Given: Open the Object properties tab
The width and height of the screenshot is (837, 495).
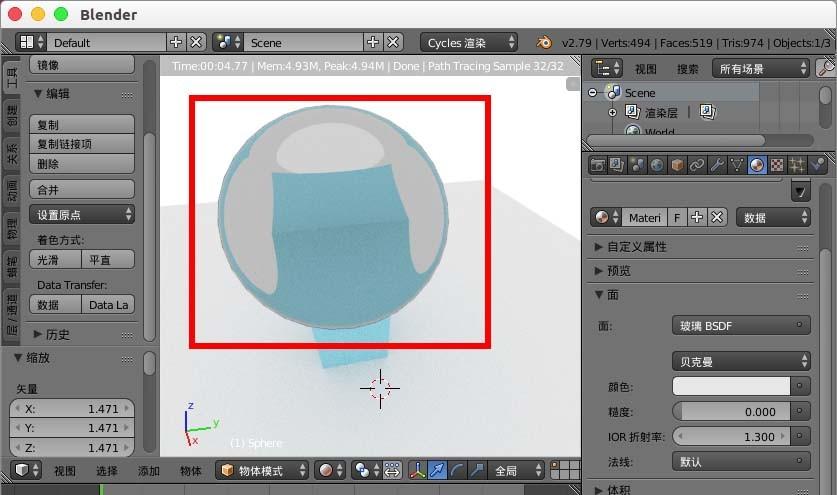Looking at the screenshot, I should 677,165.
